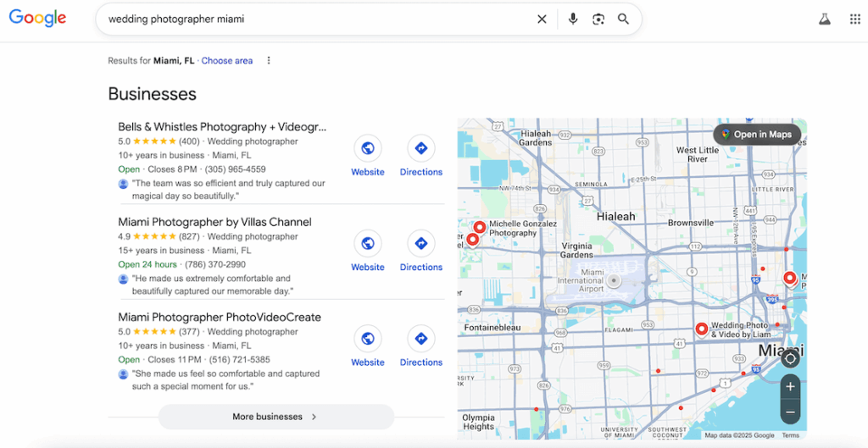The height and width of the screenshot is (448, 868).
Task: Select Michelle Gonzalez Photography map pin
Action: (480, 227)
